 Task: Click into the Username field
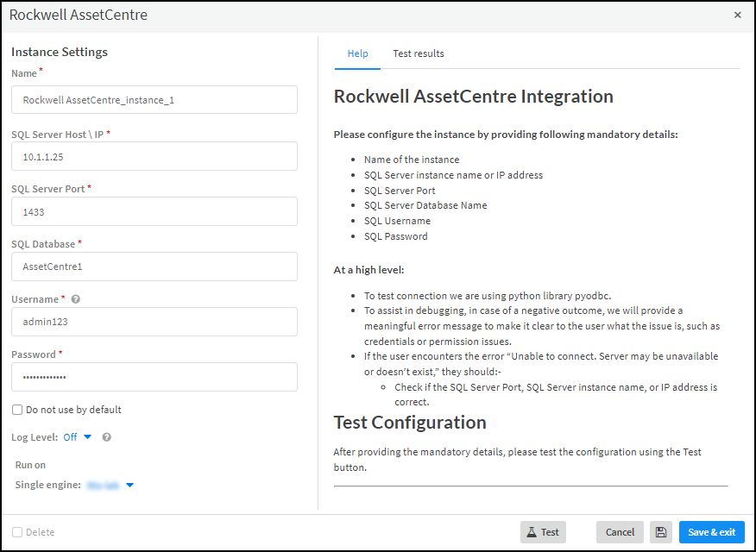coord(154,322)
